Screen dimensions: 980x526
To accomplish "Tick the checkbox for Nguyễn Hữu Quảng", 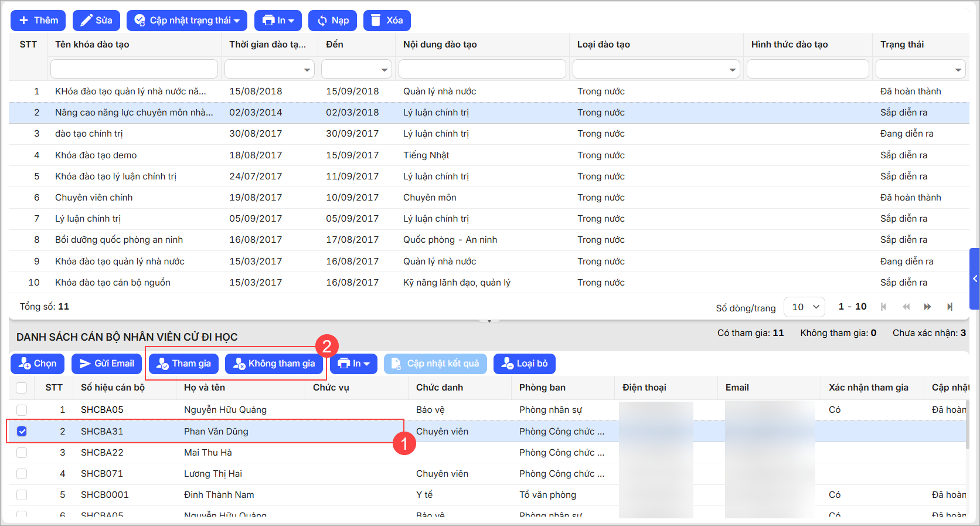I will (x=22, y=410).
